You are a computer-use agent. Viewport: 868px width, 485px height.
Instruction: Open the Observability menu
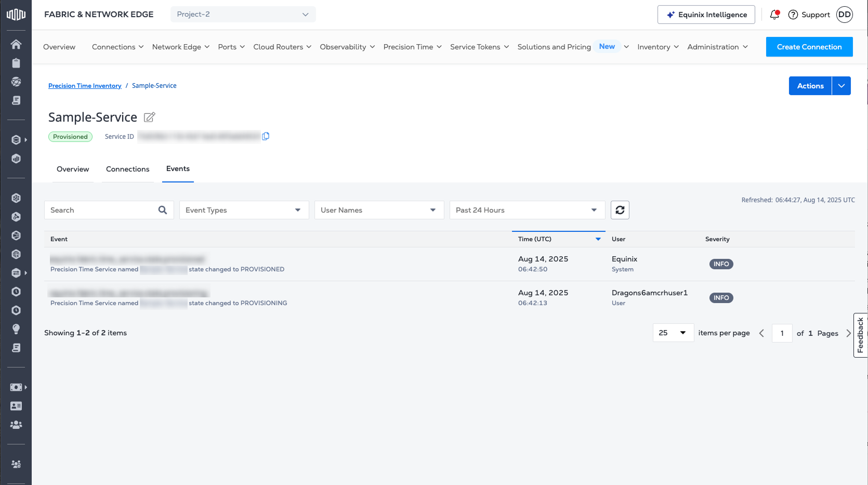point(347,47)
